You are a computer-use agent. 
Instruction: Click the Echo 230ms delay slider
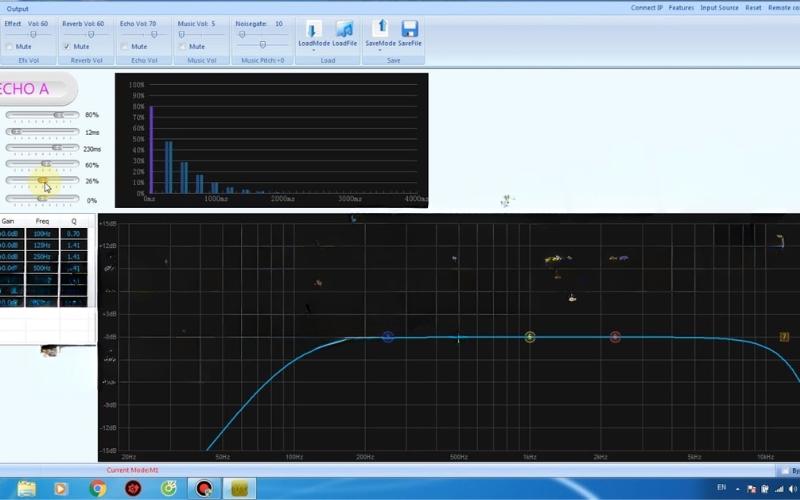[x=42, y=148]
